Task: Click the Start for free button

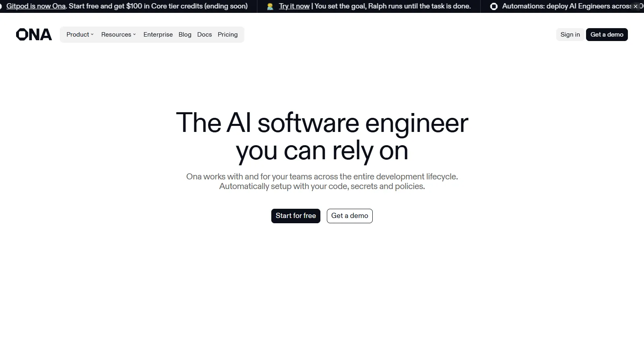Action: (295, 216)
